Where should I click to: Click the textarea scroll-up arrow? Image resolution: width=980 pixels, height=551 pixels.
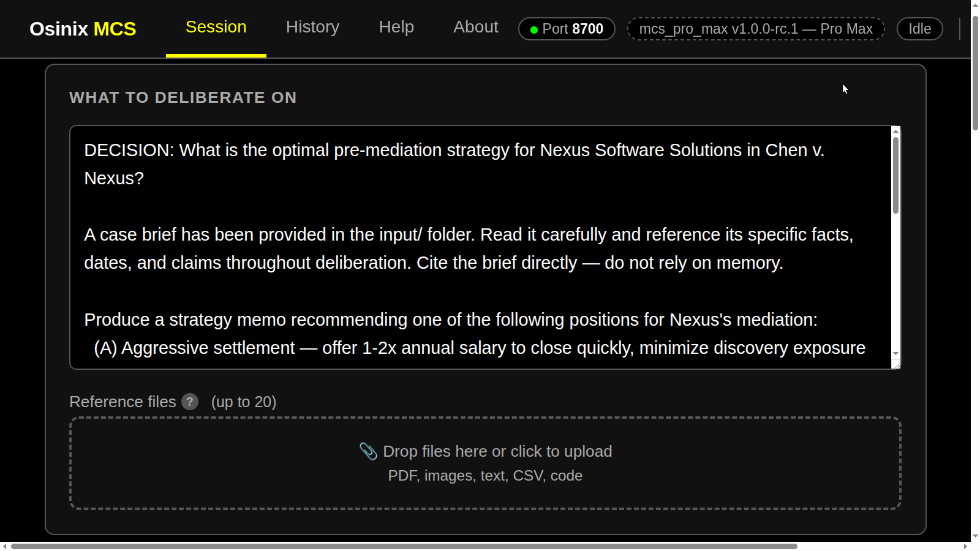895,130
